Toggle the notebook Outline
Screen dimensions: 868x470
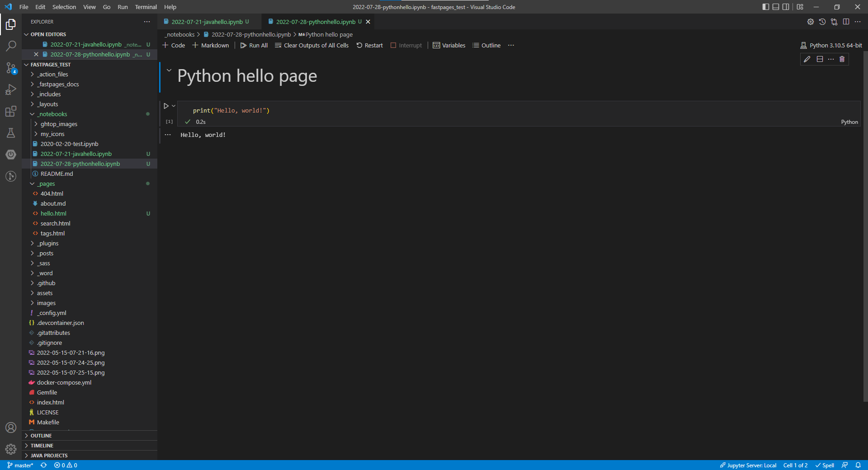click(486, 45)
